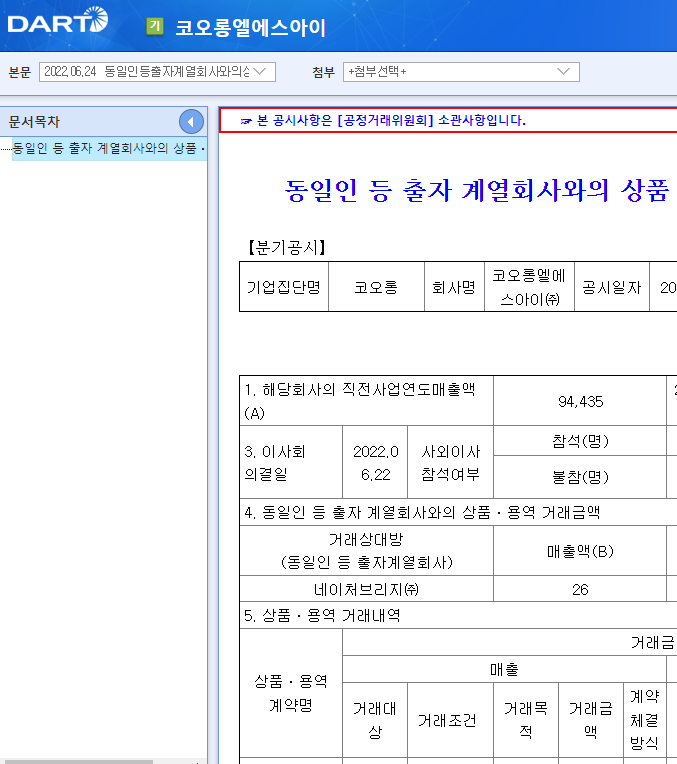
Task: Click the 거래조건 column header
Action: pyautogui.click(x=450, y=720)
